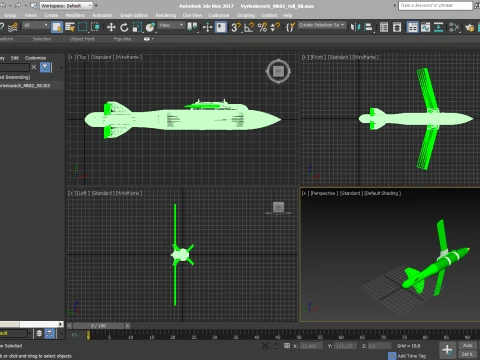Open the Scene Explorer Customize menu
The width and height of the screenshot is (480, 360).
(x=35, y=58)
